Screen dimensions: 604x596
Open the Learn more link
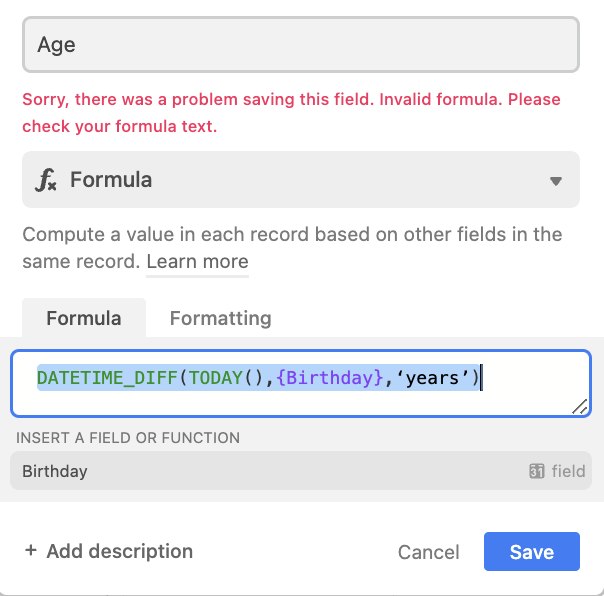point(197,262)
